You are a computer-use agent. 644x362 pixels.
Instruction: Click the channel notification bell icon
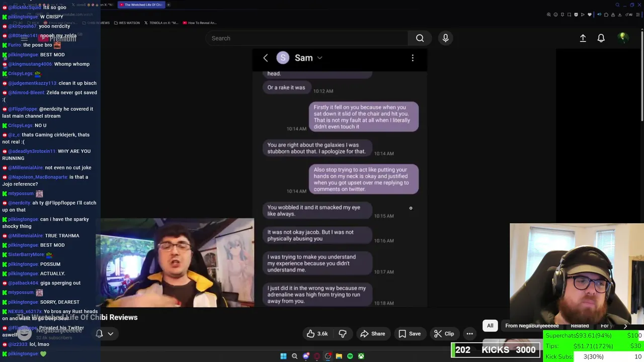[100, 333]
